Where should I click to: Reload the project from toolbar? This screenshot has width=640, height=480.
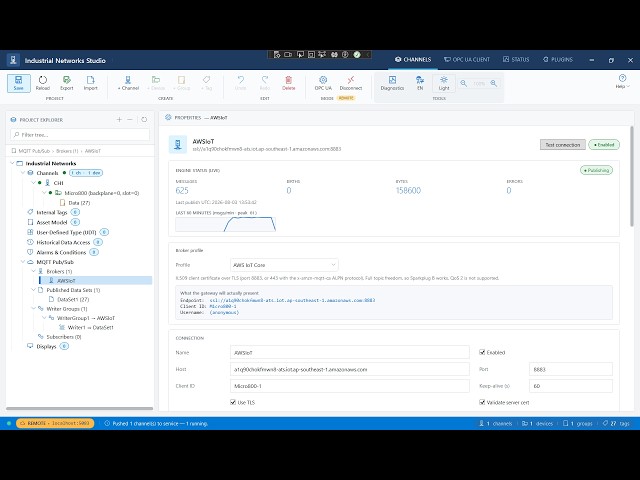click(x=42, y=83)
